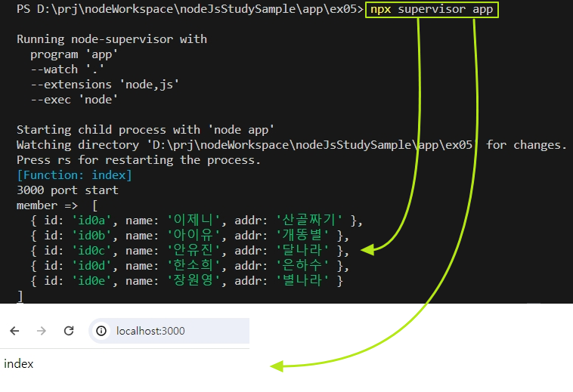Click the '[Function: index]' output
This screenshot has width=573, height=392.
pos(74,175)
